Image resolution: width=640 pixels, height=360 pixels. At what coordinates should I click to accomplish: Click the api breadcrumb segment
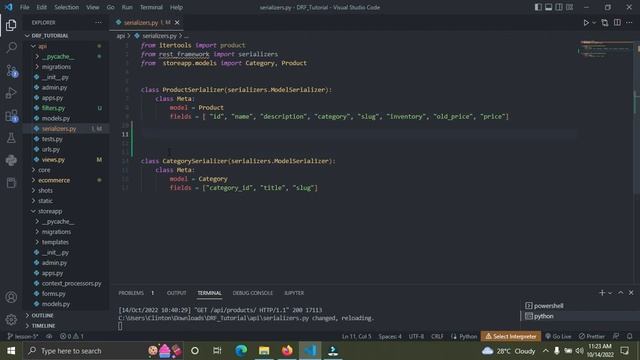[120, 36]
